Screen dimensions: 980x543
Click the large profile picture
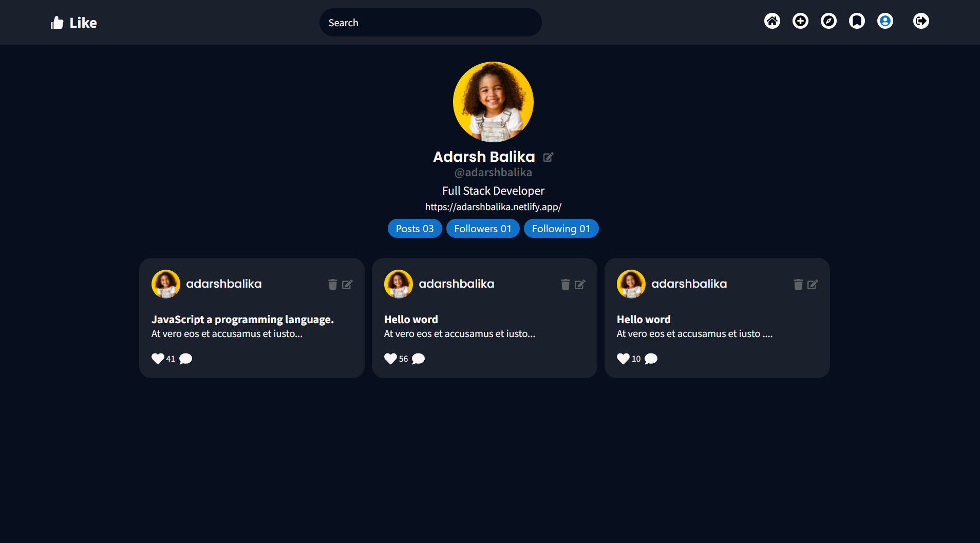pos(493,102)
